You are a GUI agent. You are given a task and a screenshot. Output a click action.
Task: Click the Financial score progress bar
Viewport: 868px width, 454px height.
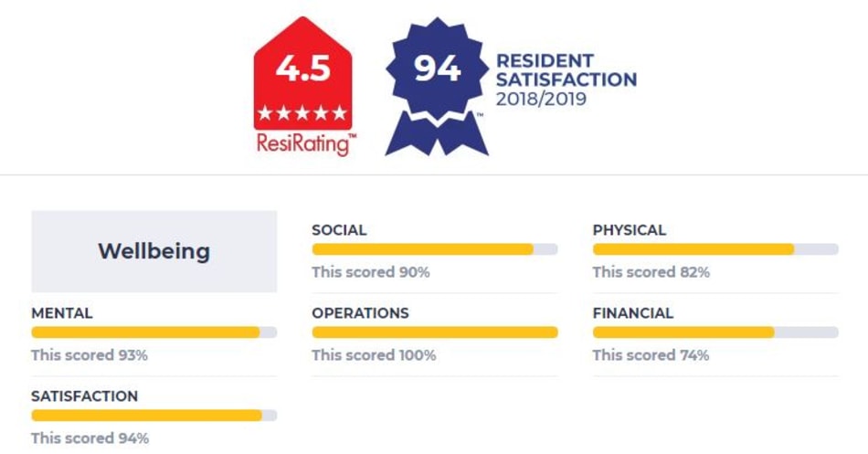(715, 333)
